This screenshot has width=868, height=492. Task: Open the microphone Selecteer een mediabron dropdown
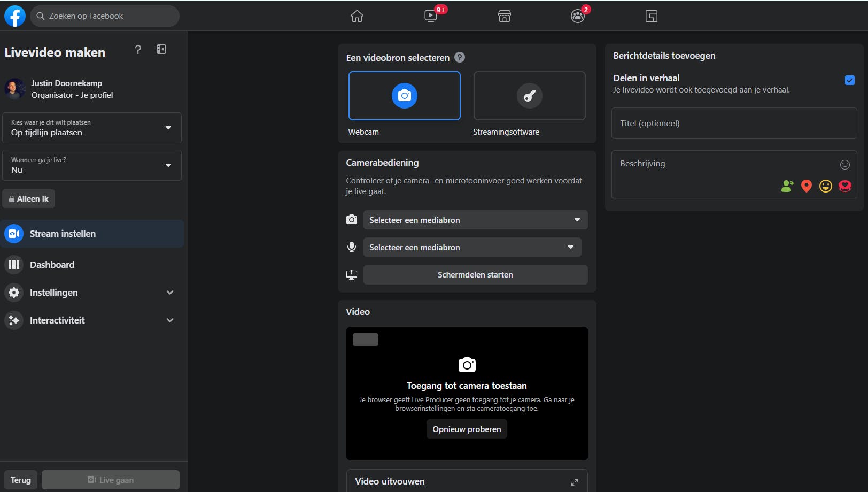(x=472, y=247)
